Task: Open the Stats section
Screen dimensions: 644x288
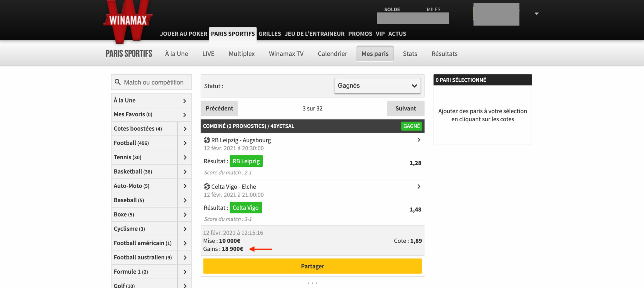Action: (x=410, y=54)
